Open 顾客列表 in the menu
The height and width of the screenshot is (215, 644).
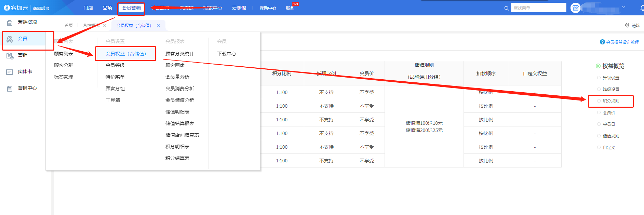pos(64,54)
